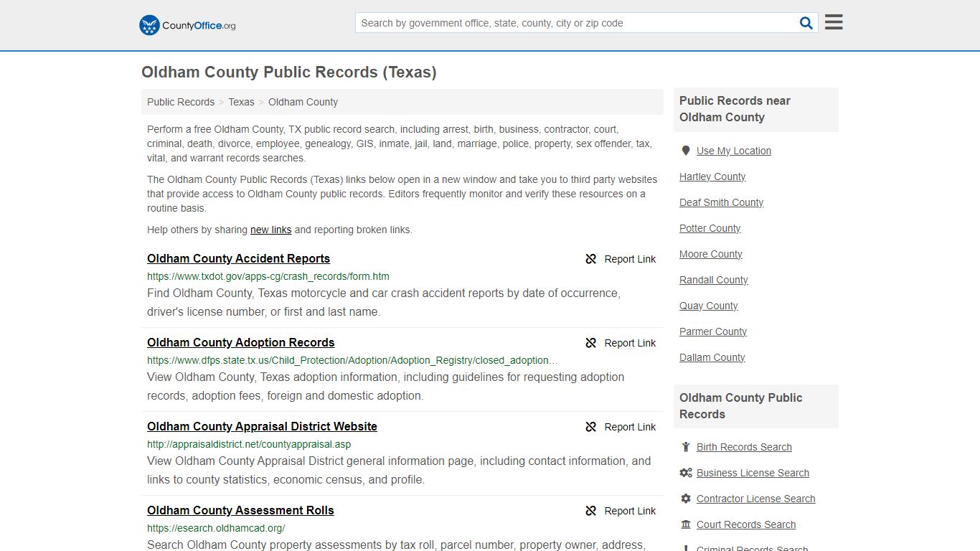Open Hartley County records

712,176
